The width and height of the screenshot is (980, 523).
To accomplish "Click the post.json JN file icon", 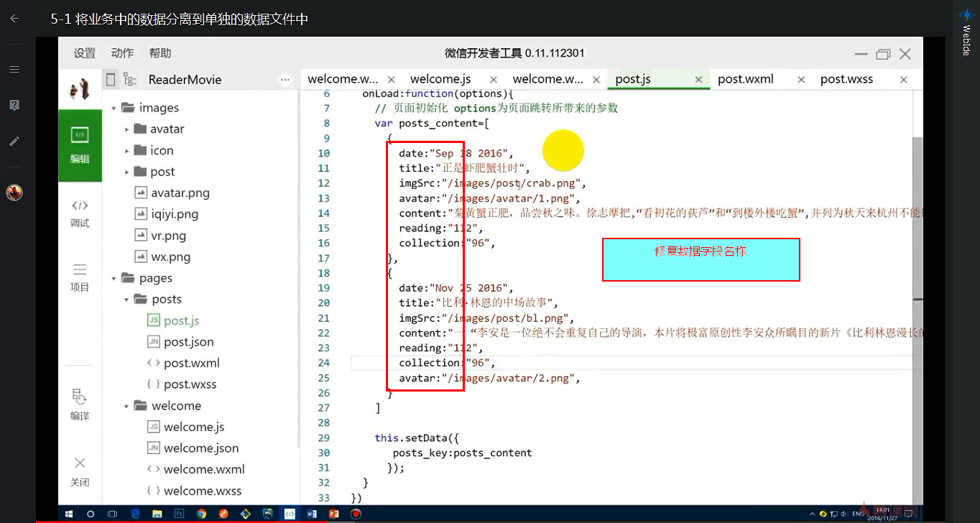I will (153, 342).
